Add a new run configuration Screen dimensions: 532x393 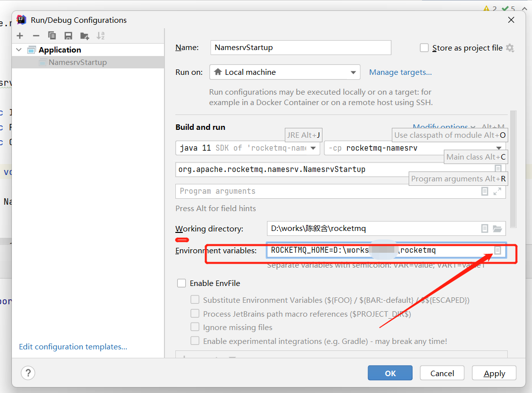(x=20, y=36)
